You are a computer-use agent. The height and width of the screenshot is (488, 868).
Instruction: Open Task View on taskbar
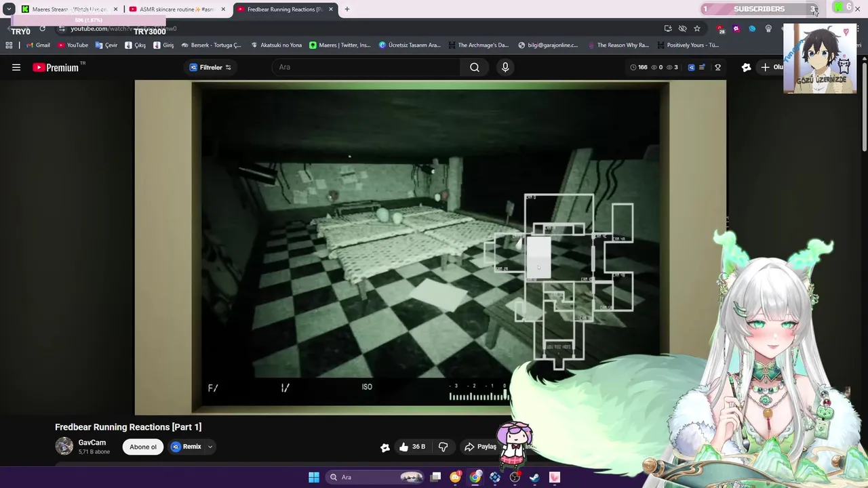[x=436, y=477]
